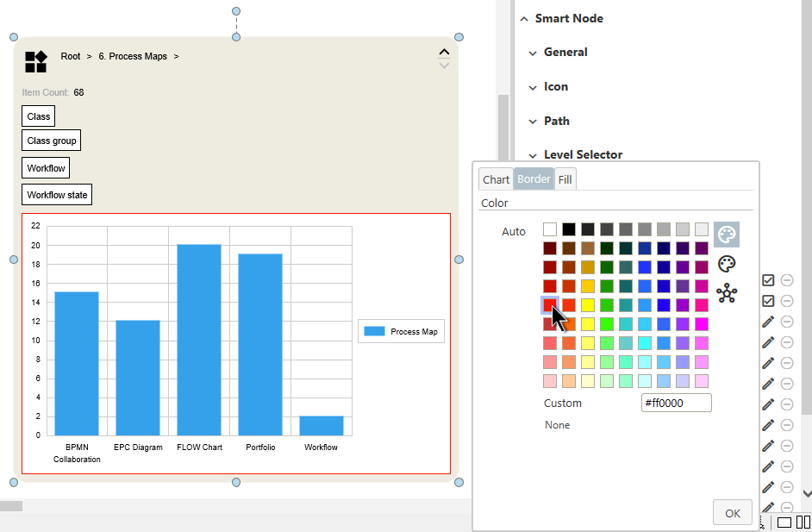Uncheck the first checkbox in property list

pyautogui.click(x=768, y=280)
